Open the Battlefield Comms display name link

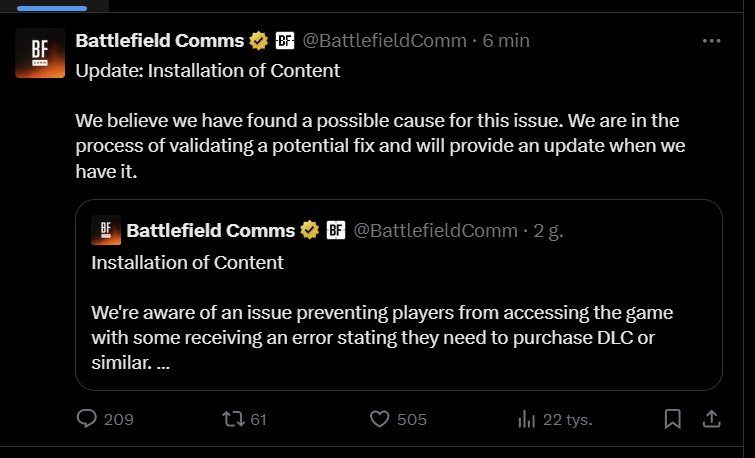click(x=160, y=41)
